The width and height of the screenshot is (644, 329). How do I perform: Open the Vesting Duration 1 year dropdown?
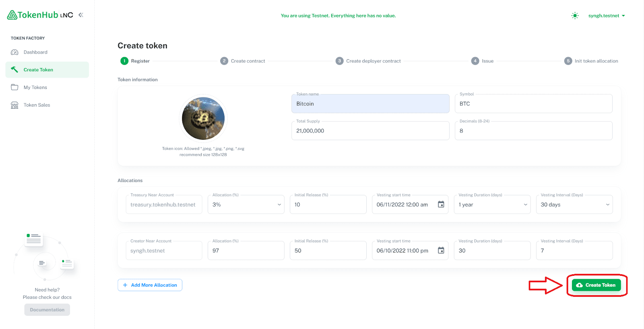(x=492, y=205)
